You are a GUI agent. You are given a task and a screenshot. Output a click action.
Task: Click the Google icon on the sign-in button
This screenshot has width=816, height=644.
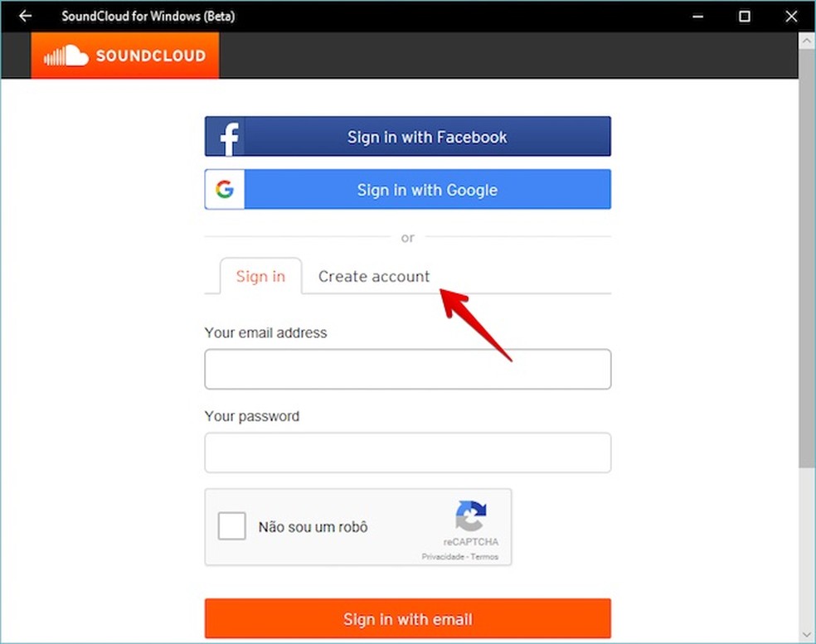[x=224, y=189]
